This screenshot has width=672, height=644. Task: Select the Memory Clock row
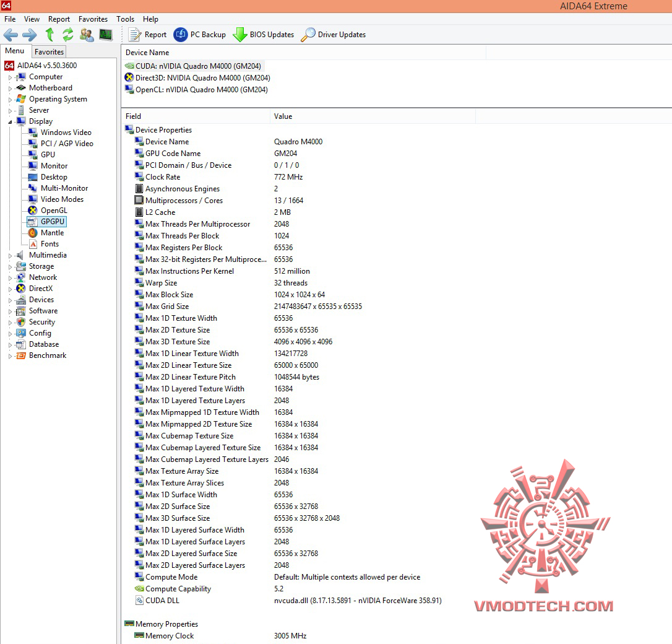tap(220, 636)
